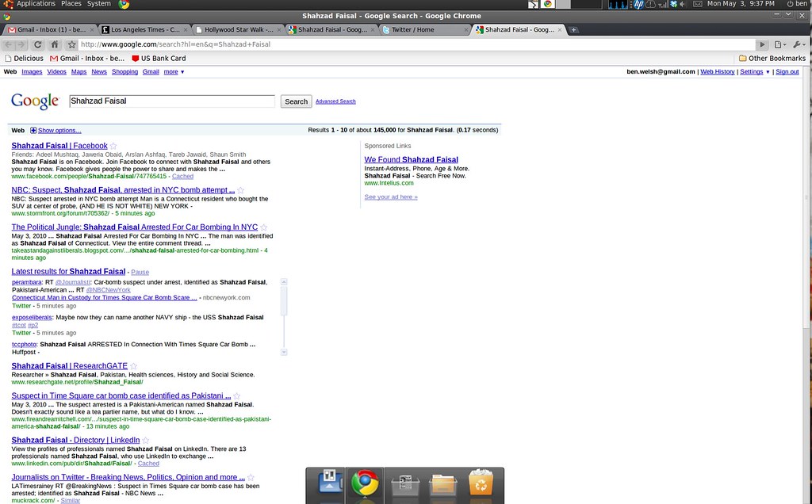Star The Political Jungle result

pos(263,227)
